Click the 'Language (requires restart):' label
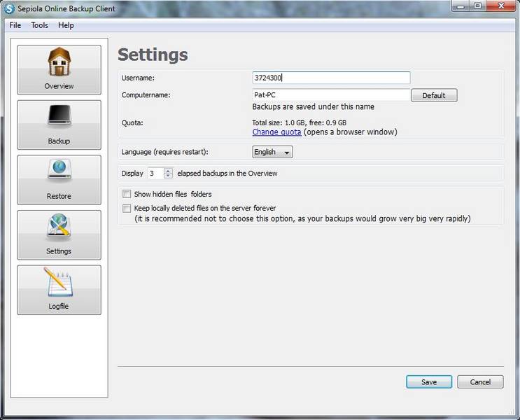The image size is (520, 420). (165, 152)
